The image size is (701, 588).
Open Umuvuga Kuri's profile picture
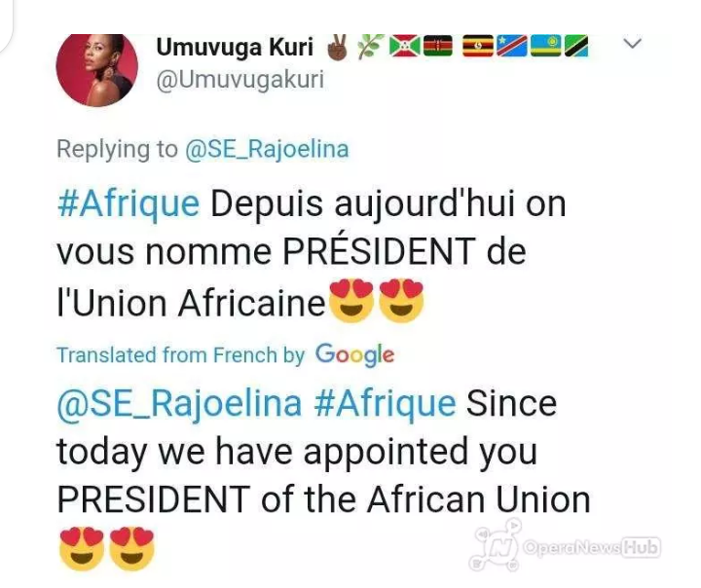point(96,69)
